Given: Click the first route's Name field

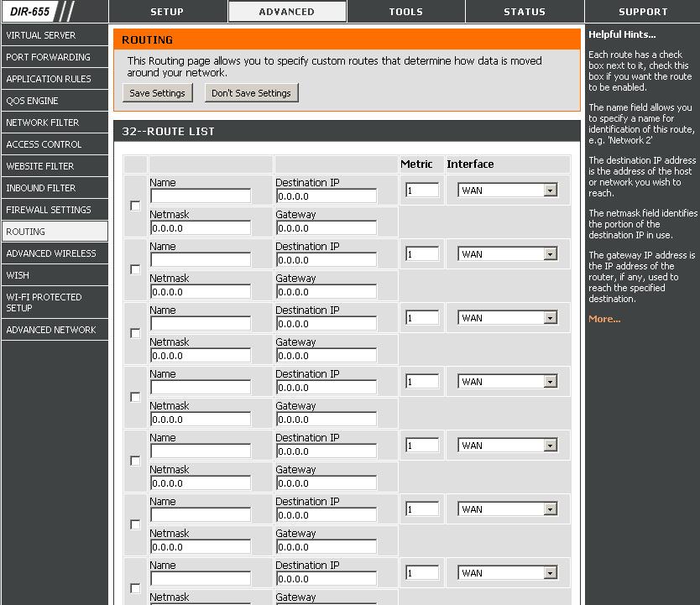Looking at the screenshot, I should pyautogui.click(x=201, y=196).
